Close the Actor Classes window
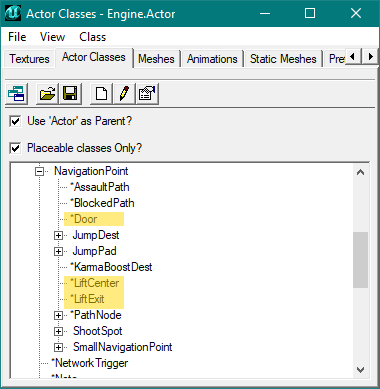 click(356, 14)
